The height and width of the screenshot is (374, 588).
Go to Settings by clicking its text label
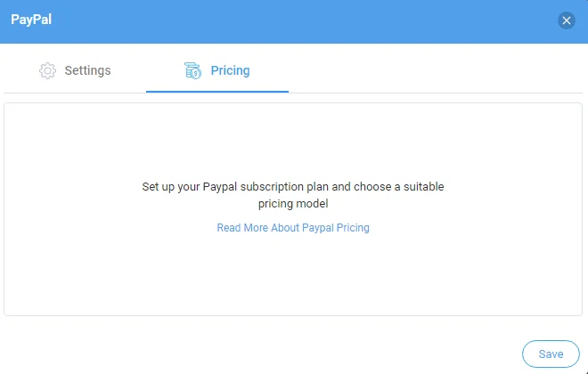(x=87, y=71)
